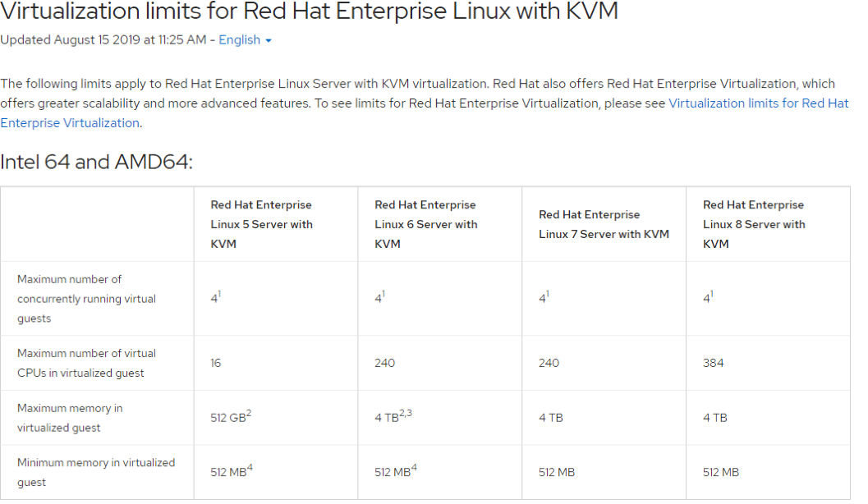Select the Red Hat Enterprise Linux 8 Server column header
This screenshot has height=504, width=868.
[754, 224]
